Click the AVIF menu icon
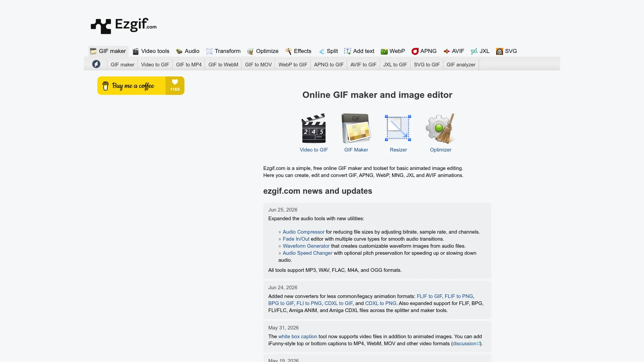Image resolution: width=644 pixels, height=362 pixels. (x=446, y=51)
